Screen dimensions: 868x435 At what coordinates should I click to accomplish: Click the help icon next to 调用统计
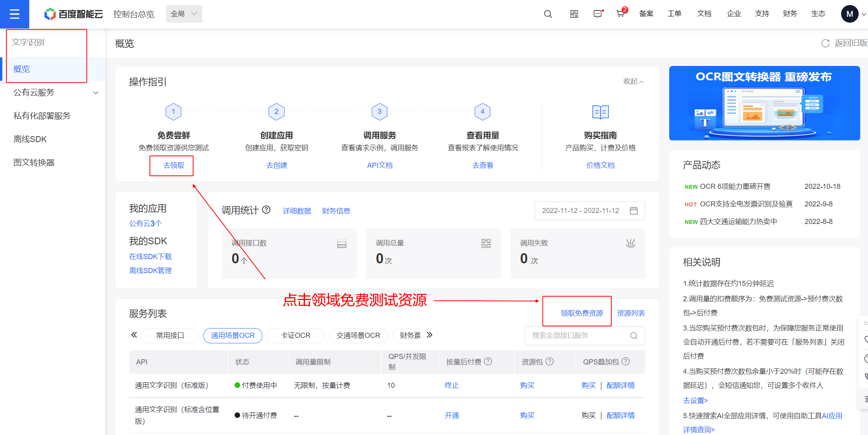[x=266, y=210]
